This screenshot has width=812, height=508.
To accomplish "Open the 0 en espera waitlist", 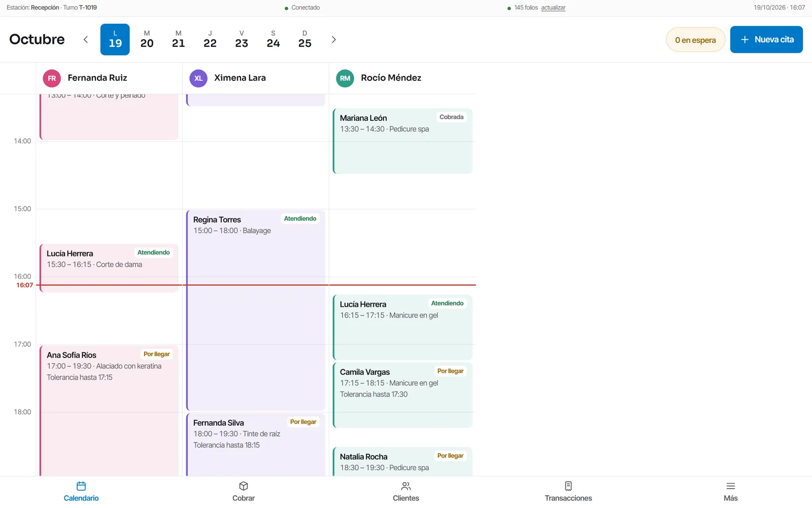I will (x=695, y=40).
